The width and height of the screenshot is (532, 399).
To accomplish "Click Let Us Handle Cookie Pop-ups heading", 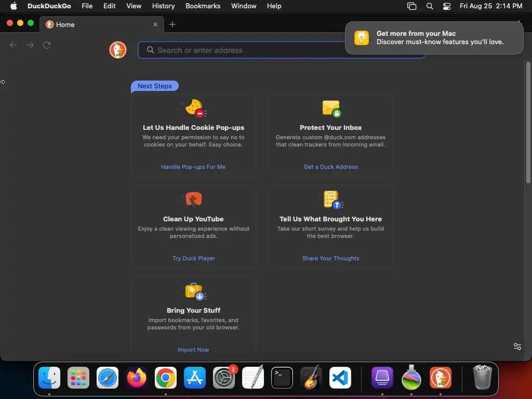I will (x=193, y=128).
